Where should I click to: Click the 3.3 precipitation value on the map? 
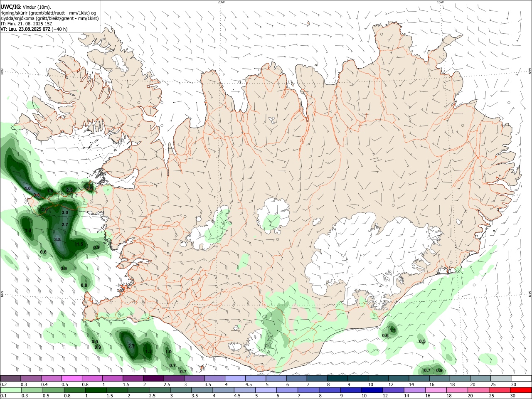point(57,239)
